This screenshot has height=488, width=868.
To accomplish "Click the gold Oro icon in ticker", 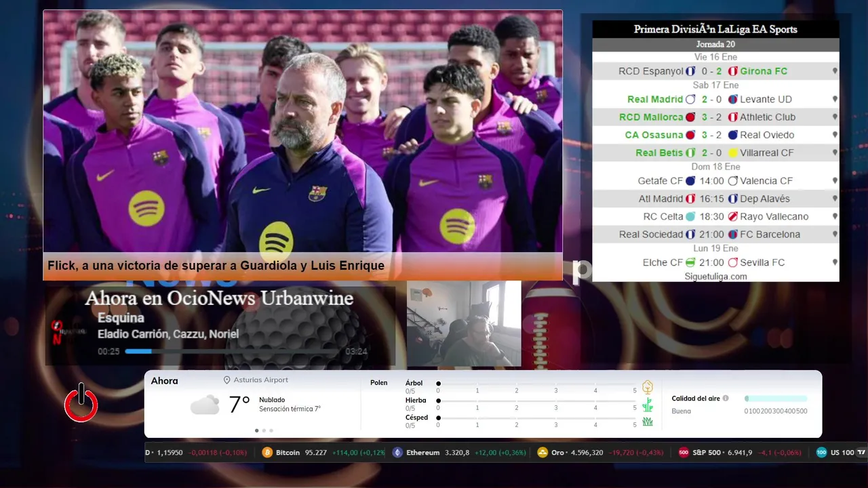I will click(542, 453).
